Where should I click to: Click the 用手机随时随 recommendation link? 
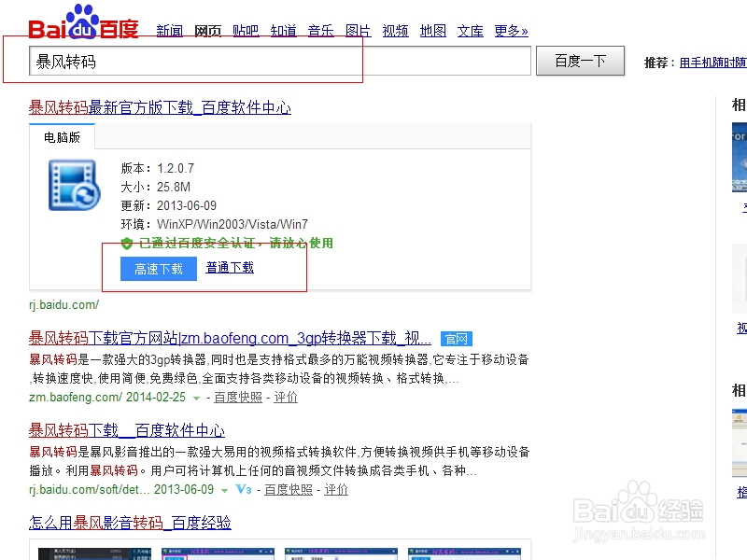[713, 63]
